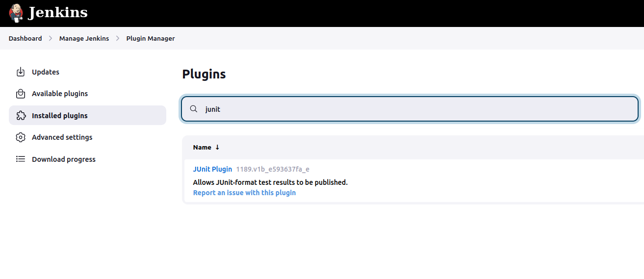Open the Updates section label
Image resolution: width=644 pixels, height=279 pixels.
(x=46, y=72)
